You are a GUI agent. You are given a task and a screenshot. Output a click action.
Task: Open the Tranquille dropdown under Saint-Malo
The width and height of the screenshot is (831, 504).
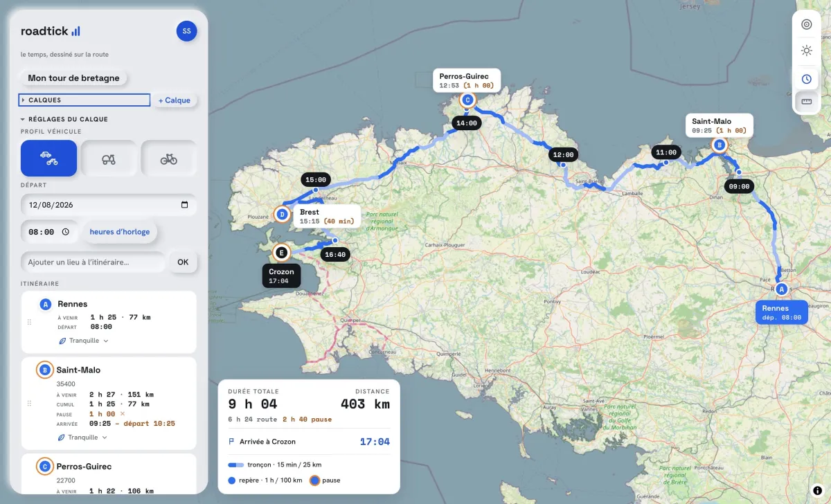[83, 438]
